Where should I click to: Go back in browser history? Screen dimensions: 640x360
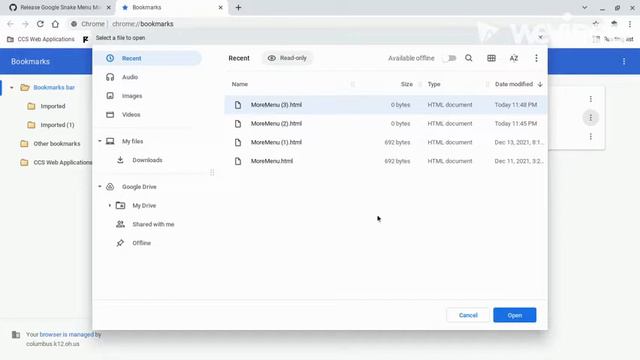pos(10,24)
